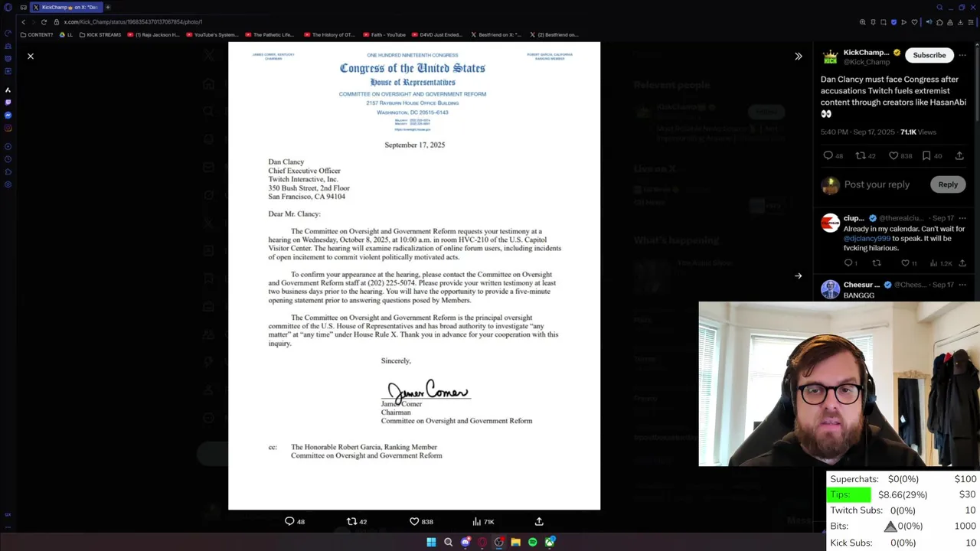Pin the page using the toolbar pin icon
The width and height of the screenshot is (980, 551).
pyautogui.click(x=873, y=22)
